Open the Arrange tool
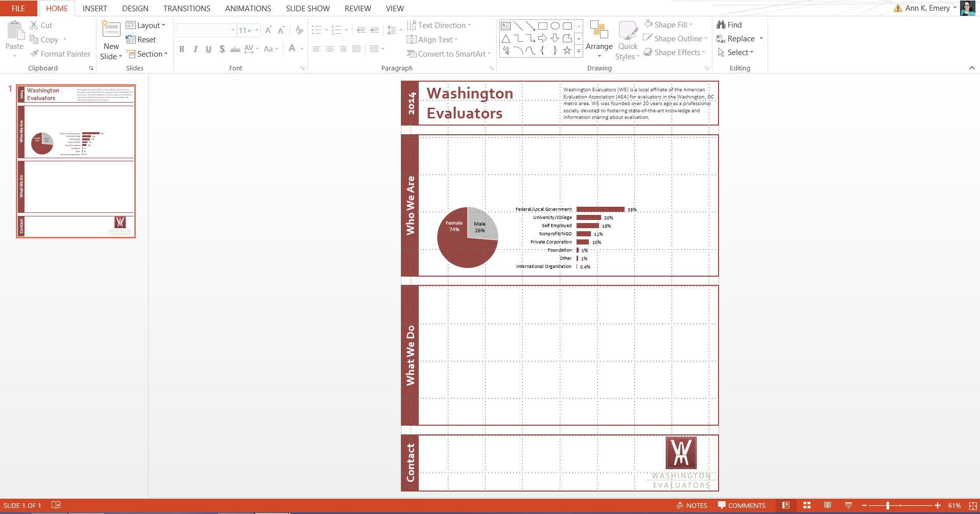 599,38
